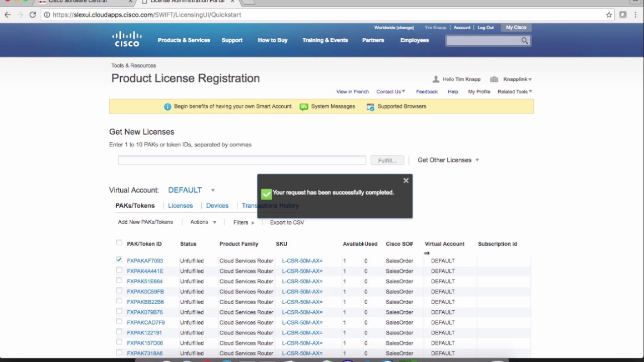Click the Smart Account info icon
Screen dimensions: 644x362
tap(168, 107)
